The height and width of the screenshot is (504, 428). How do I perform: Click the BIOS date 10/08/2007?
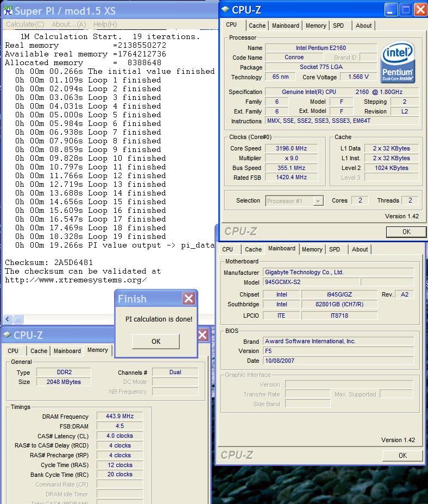point(338,361)
